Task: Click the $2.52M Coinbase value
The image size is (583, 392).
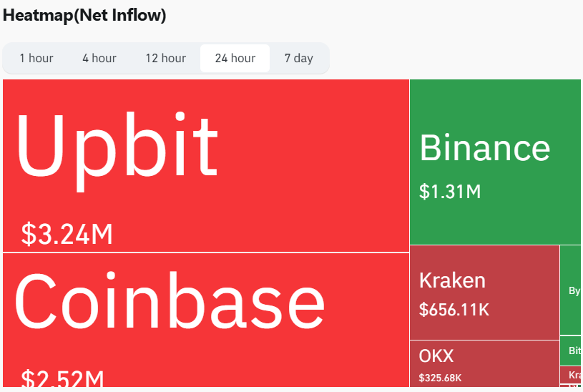Action: [62, 378]
